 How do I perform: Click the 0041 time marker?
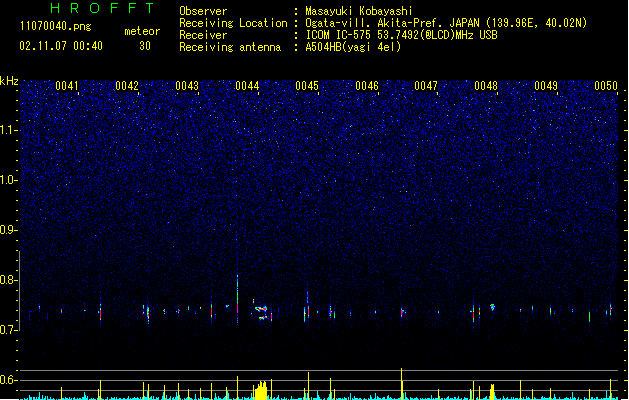tap(67, 86)
